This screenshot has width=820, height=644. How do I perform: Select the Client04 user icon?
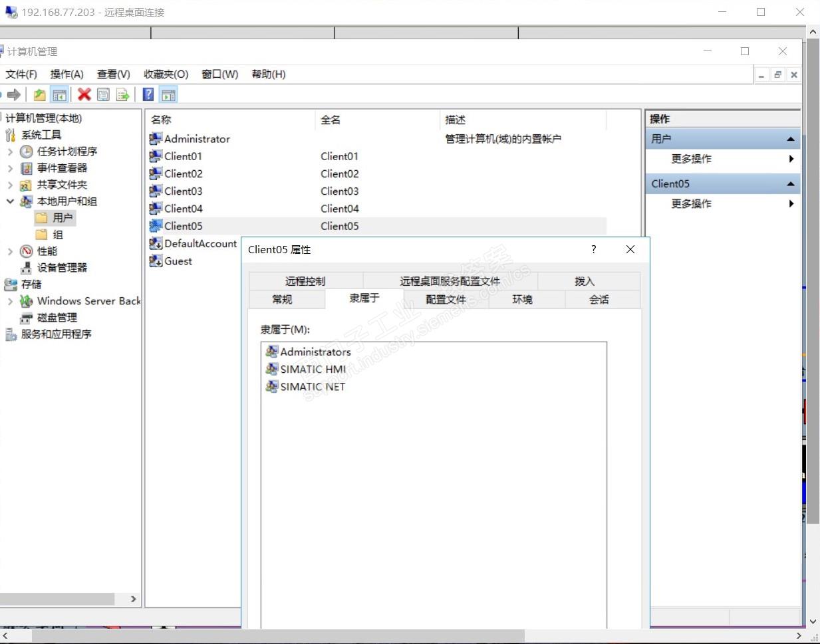tap(156, 208)
